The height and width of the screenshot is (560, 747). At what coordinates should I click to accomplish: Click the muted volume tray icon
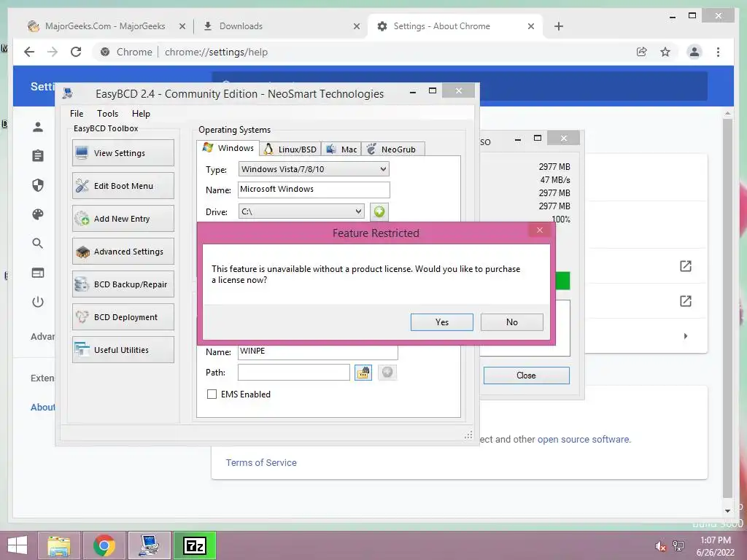pyautogui.click(x=660, y=545)
